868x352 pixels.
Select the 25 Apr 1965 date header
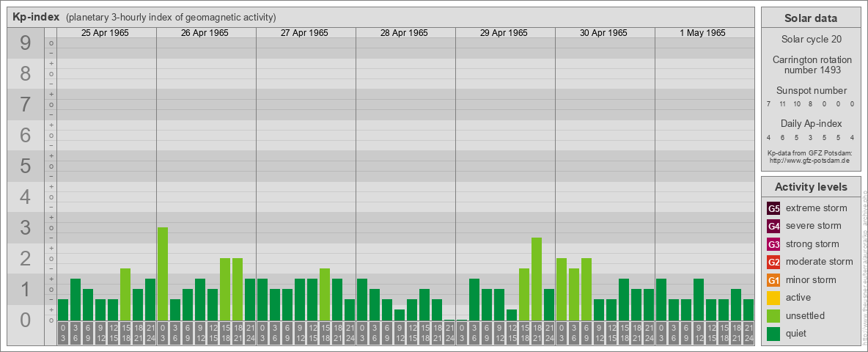(105, 33)
